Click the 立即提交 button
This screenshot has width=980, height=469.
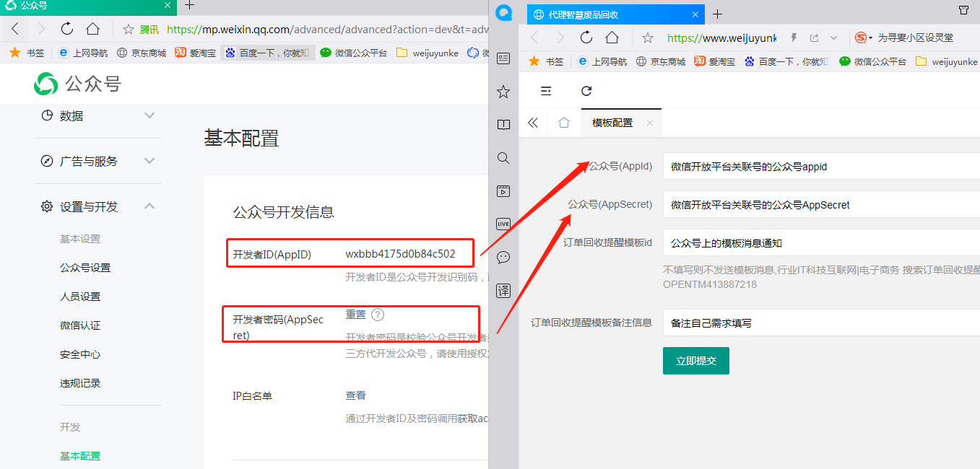696,361
